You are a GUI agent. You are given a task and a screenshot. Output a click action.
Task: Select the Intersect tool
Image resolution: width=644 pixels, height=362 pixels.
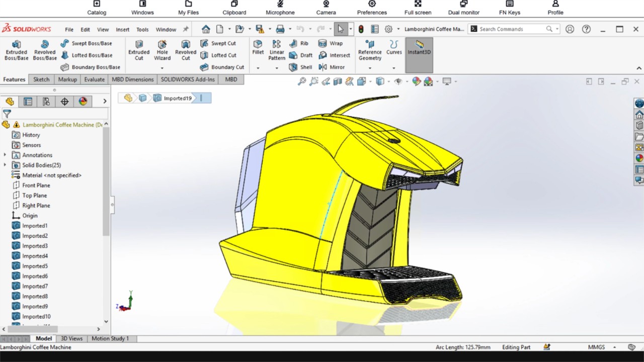(334, 55)
